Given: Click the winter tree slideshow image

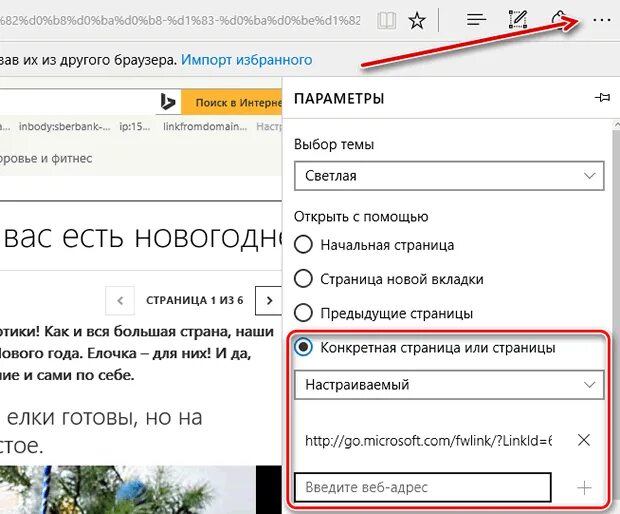Looking at the screenshot, I should coord(128,489).
